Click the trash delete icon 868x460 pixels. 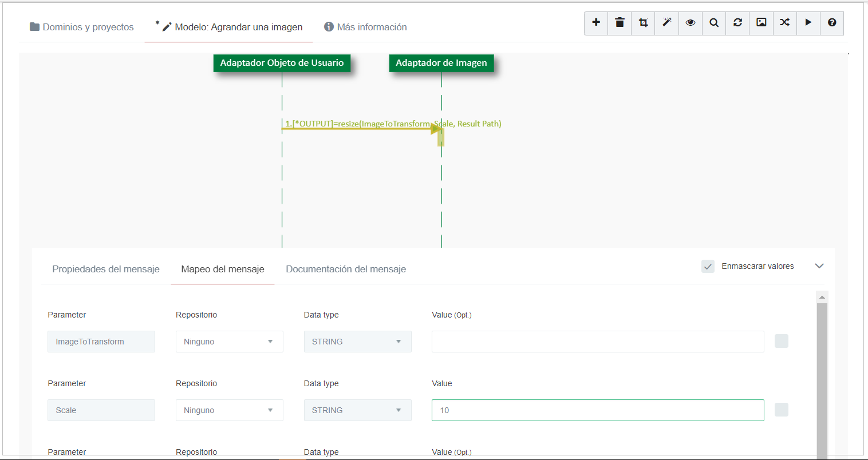coord(620,23)
